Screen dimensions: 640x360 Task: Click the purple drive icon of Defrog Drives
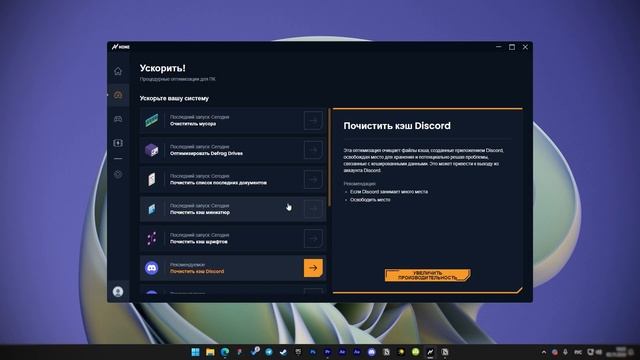pos(152,150)
